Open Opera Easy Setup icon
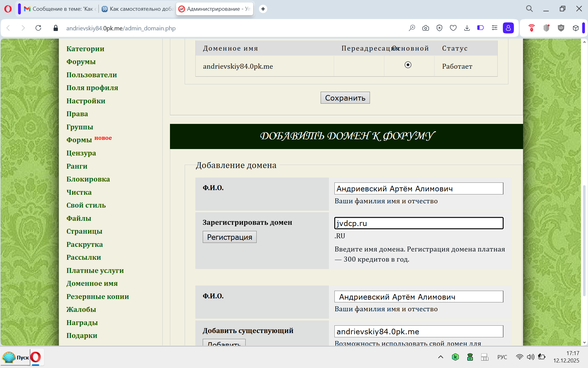588x368 pixels. coord(494,28)
